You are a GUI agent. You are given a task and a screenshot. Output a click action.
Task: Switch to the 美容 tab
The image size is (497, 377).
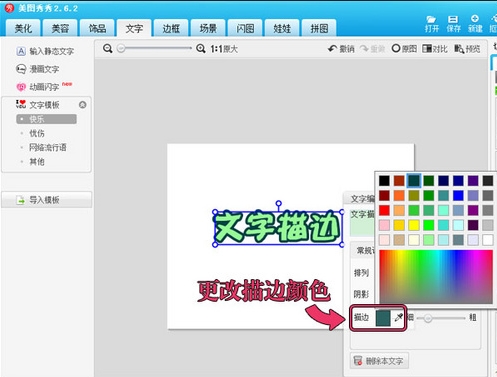[x=60, y=28]
